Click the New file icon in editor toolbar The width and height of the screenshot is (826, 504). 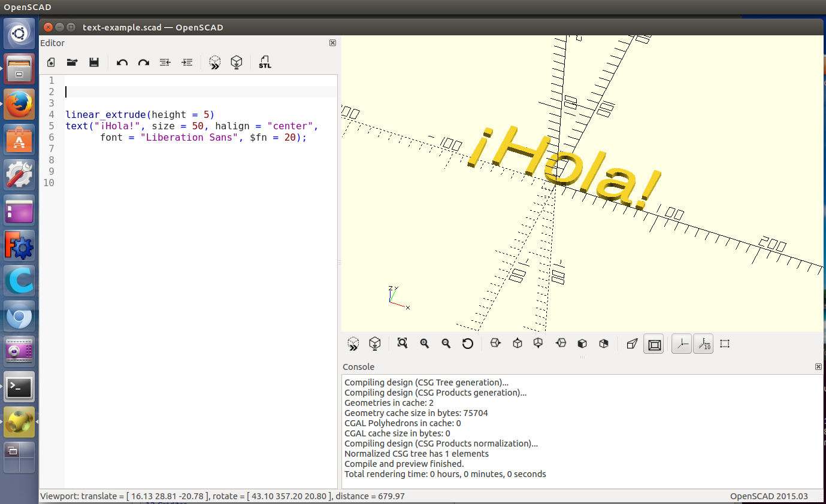tap(51, 62)
